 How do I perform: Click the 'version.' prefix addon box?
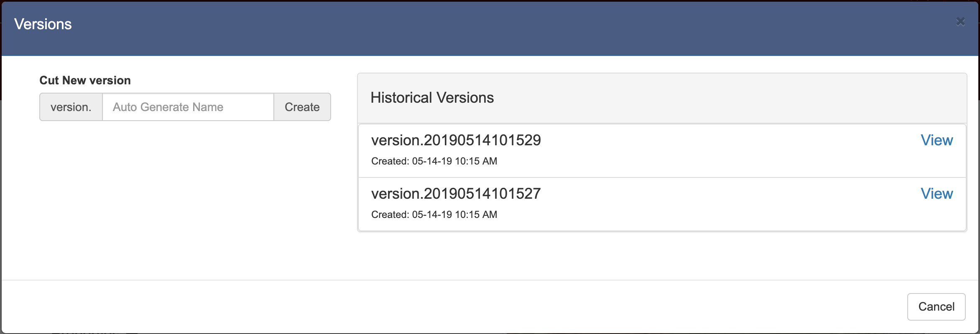tap(71, 107)
